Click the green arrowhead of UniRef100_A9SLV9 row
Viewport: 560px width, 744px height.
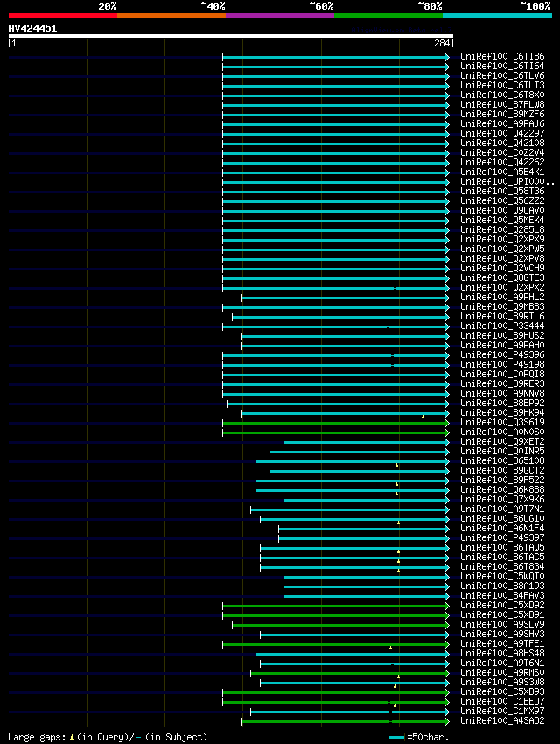pyautogui.click(x=447, y=625)
